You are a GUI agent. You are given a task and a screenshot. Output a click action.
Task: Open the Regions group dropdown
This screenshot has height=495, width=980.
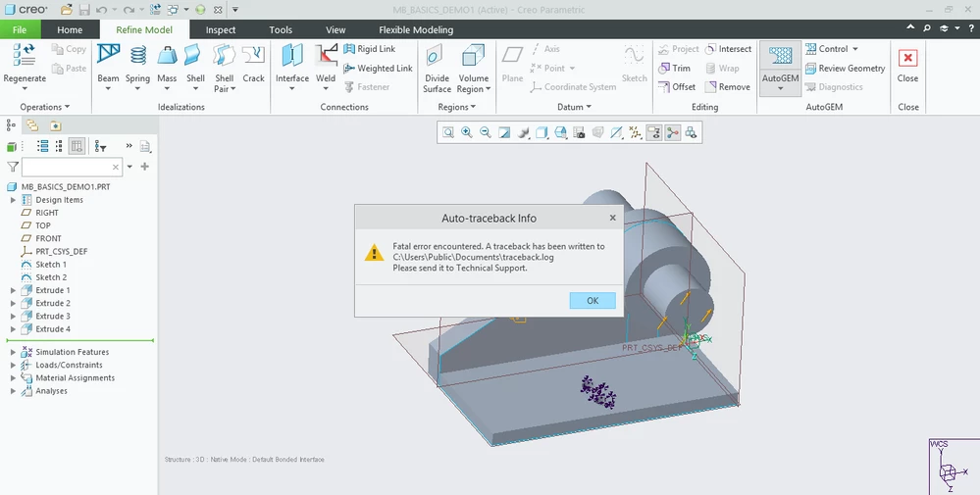click(457, 107)
